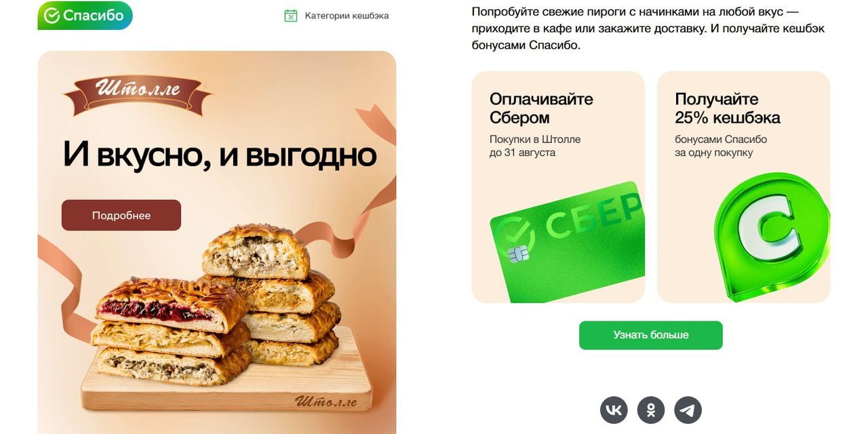
Task: Open the Telegram social icon
Action: click(688, 410)
